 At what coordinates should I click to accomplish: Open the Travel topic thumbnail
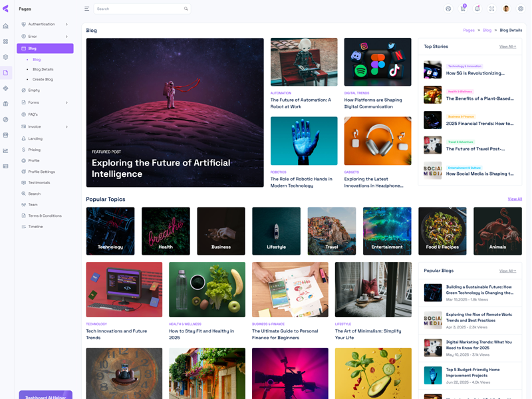point(331,231)
